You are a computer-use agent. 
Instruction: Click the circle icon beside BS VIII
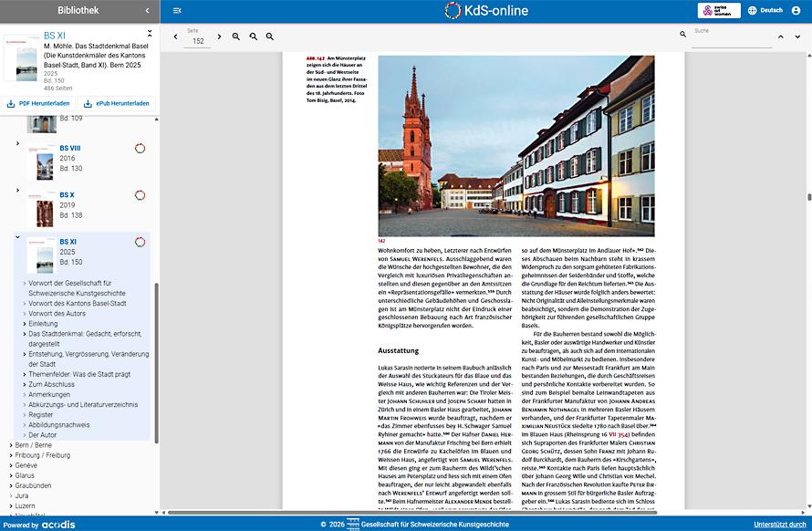click(140, 148)
